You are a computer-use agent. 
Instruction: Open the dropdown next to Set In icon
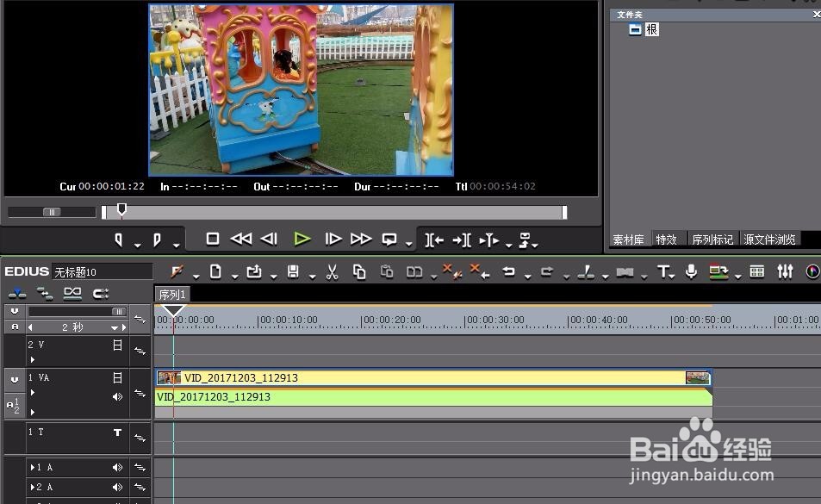(138, 245)
